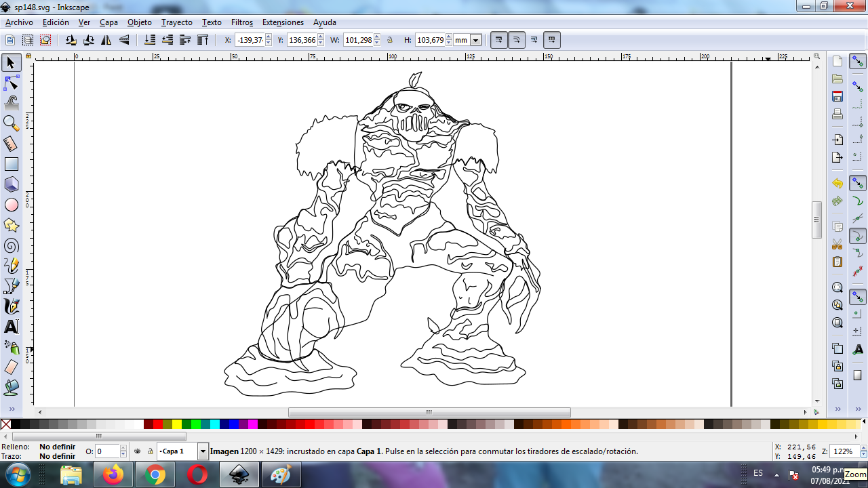Screen dimensions: 868x488
Task: Click Cut scissors icon
Action: 837,244
